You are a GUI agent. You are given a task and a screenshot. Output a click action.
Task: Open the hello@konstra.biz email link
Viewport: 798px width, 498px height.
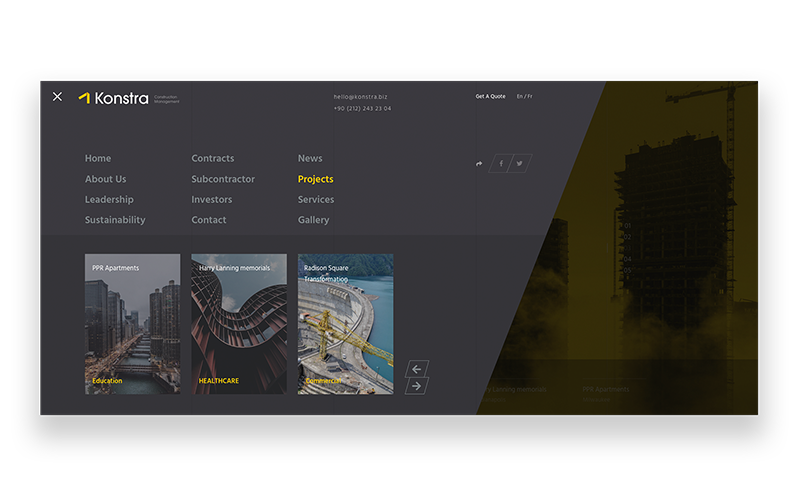pyautogui.click(x=360, y=97)
